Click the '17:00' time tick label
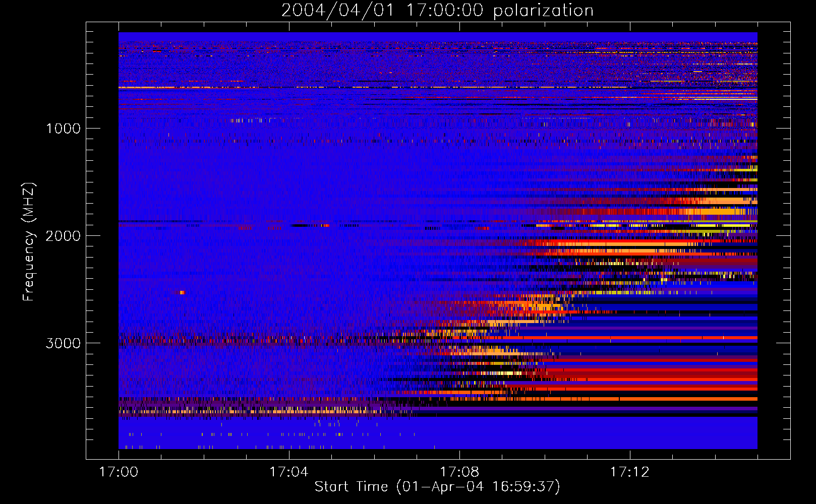816x504 pixels. click(x=119, y=472)
